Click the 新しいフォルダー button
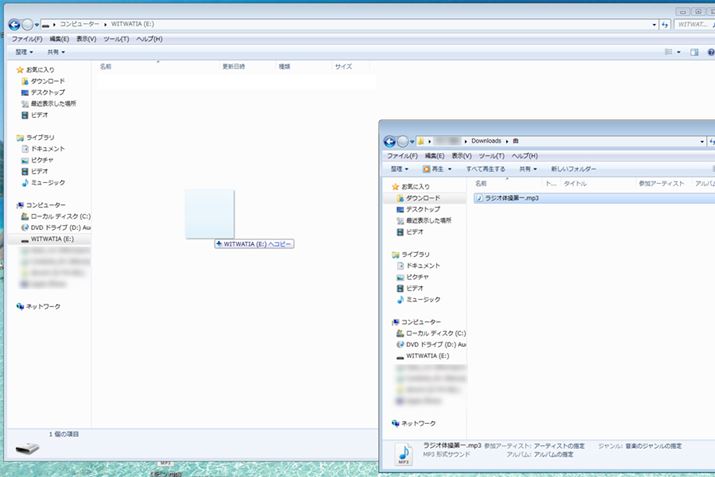 573,169
